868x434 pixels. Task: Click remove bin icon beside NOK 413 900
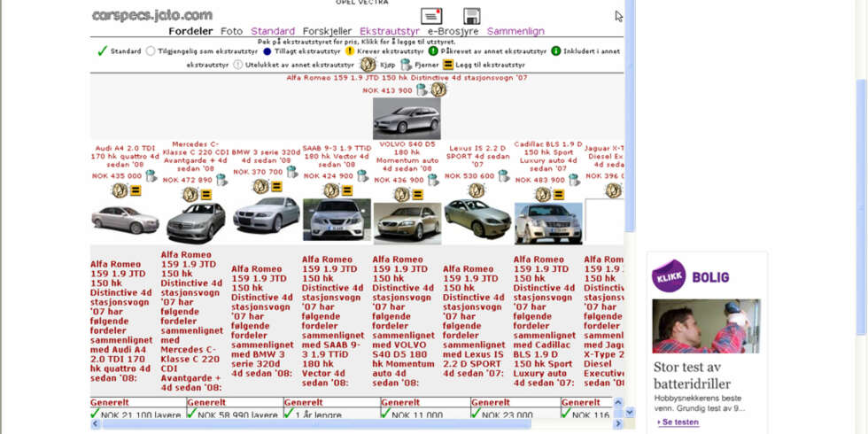pos(422,89)
